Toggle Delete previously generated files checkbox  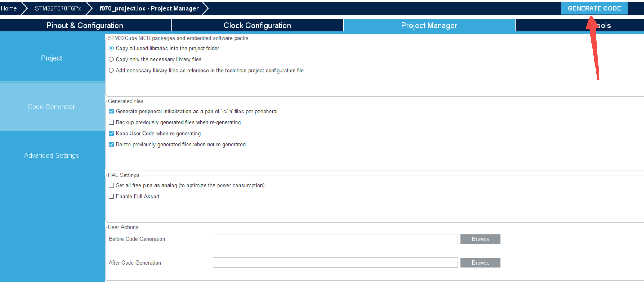point(111,145)
